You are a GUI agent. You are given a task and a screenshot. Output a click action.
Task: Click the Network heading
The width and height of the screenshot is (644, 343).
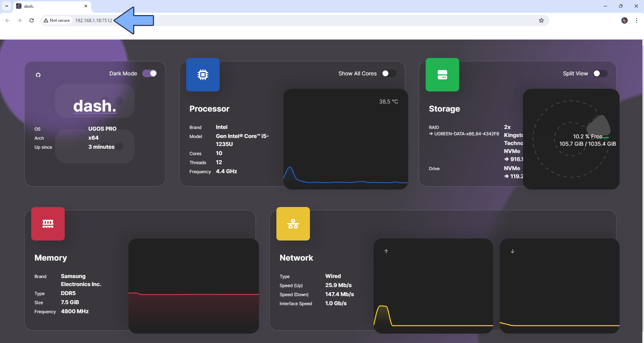coord(296,258)
